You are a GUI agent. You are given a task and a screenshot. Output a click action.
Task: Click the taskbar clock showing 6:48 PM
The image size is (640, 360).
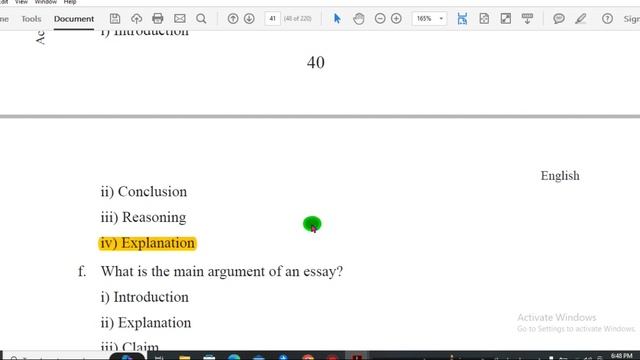pyautogui.click(x=621, y=356)
